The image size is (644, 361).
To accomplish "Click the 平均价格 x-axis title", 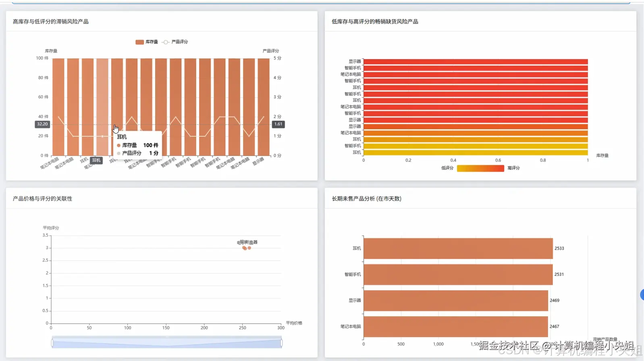I will (x=294, y=323).
